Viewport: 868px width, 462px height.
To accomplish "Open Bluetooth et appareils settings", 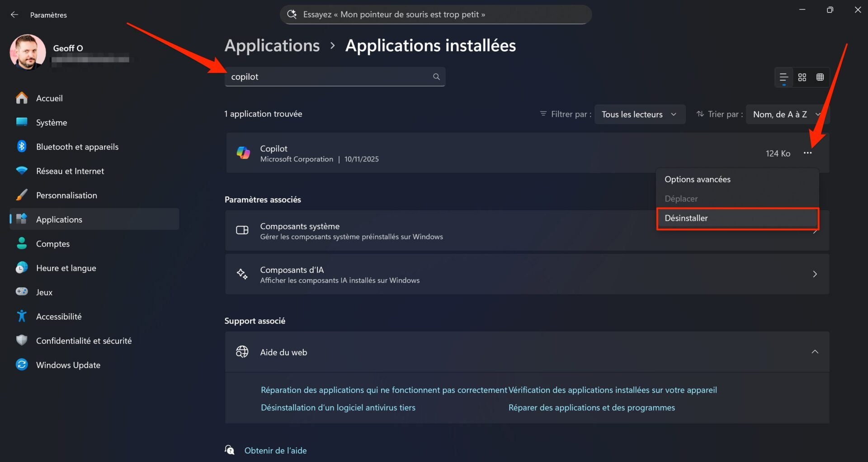I will [x=77, y=146].
